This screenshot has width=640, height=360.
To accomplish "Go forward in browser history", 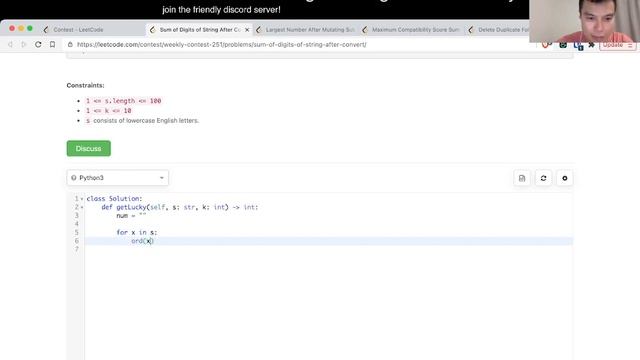I will tap(24, 44).
